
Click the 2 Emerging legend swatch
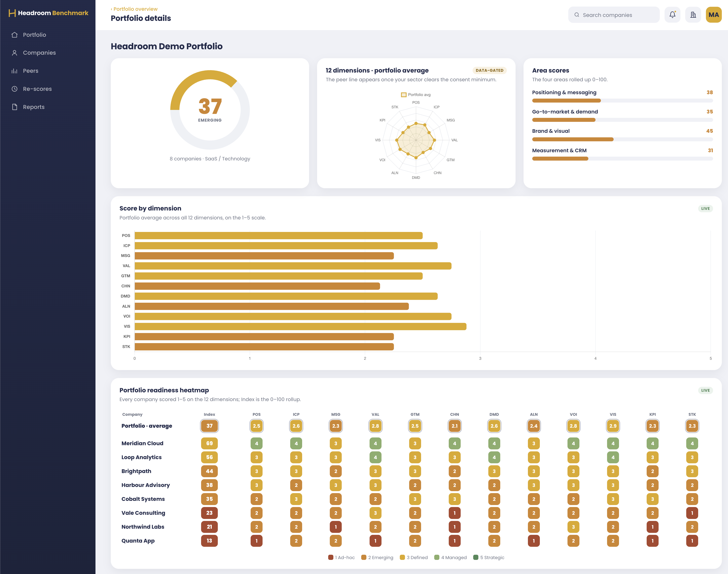point(363,558)
